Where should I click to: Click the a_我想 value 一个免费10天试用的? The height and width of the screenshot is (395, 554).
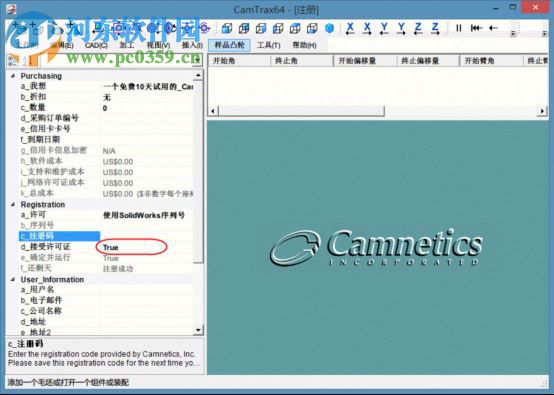click(x=148, y=87)
